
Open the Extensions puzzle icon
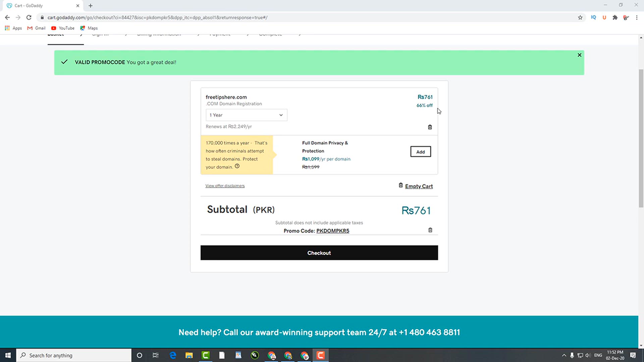tap(615, 17)
